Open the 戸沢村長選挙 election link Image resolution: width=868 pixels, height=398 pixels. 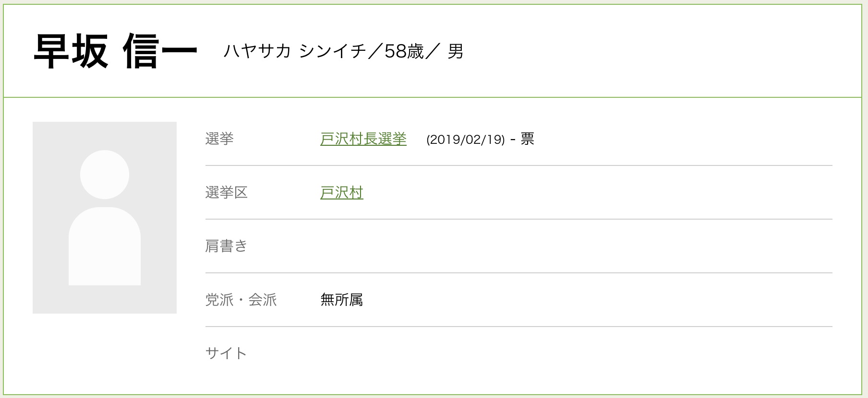click(x=363, y=139)
